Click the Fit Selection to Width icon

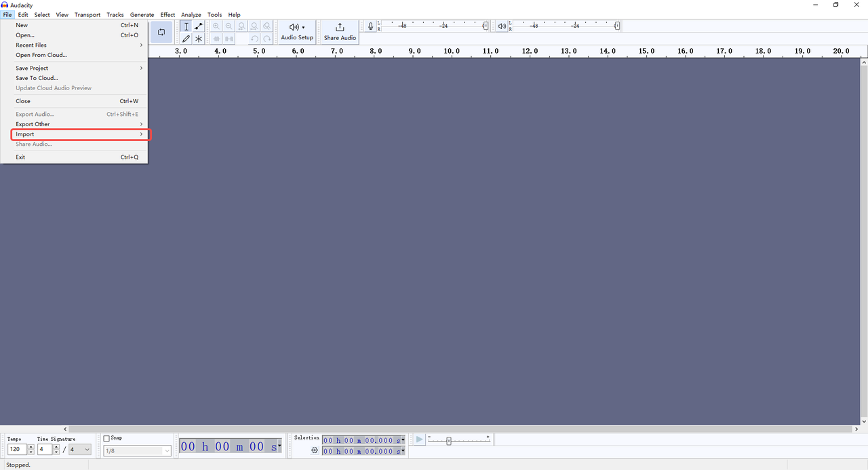pos(241,26)
